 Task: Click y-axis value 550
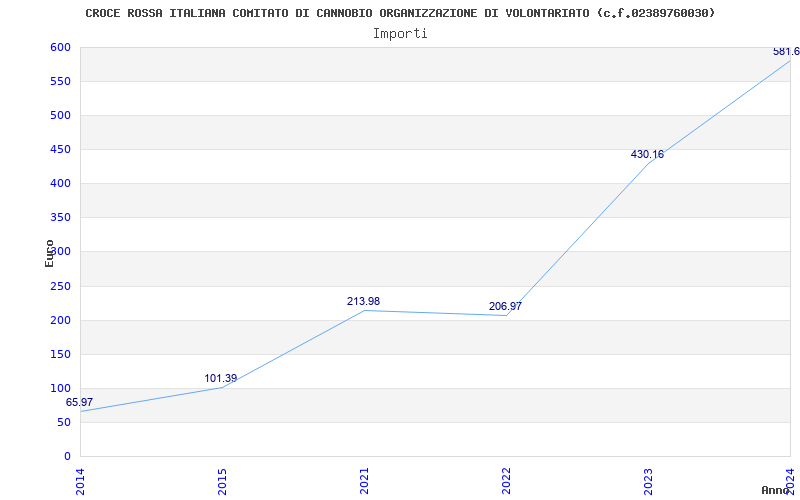click(60, 82)
